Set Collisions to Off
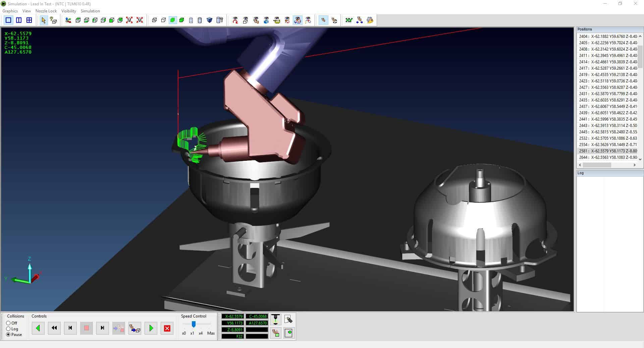The width and height of the screenshot is (644, 348). pos(11,323)
